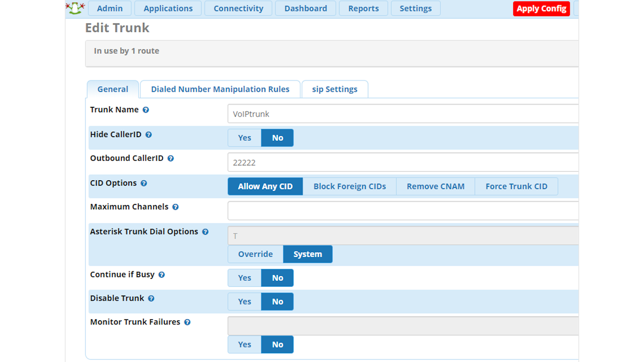The image size is (644, 362).
Task: Click the FreePBX logo
Action: 75,8
